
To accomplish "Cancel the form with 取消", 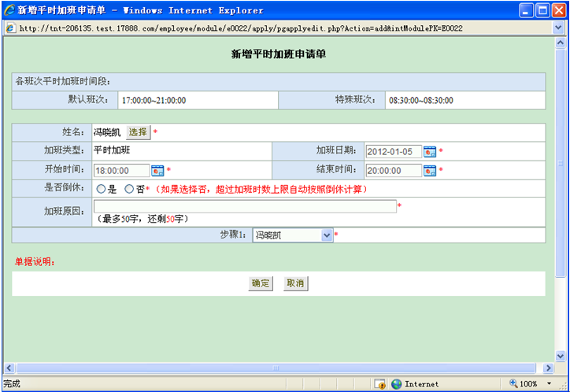I will (x=295, y=283).
